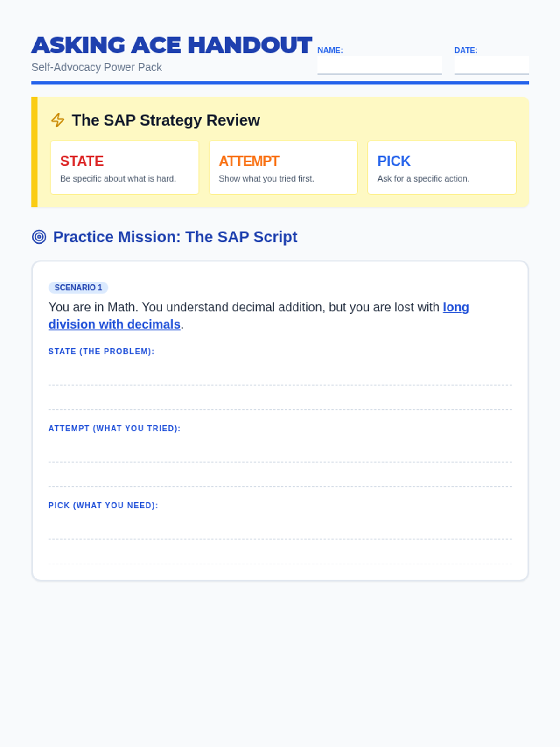This screenshot has height=747, width=560.
Task: Click first writing line under Attempt
Action: coord(280,453)
